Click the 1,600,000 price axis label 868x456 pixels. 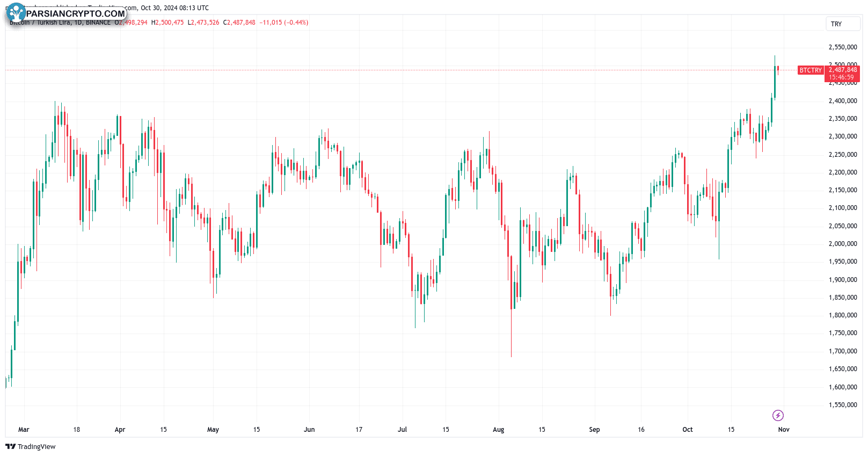coord(843,387)
